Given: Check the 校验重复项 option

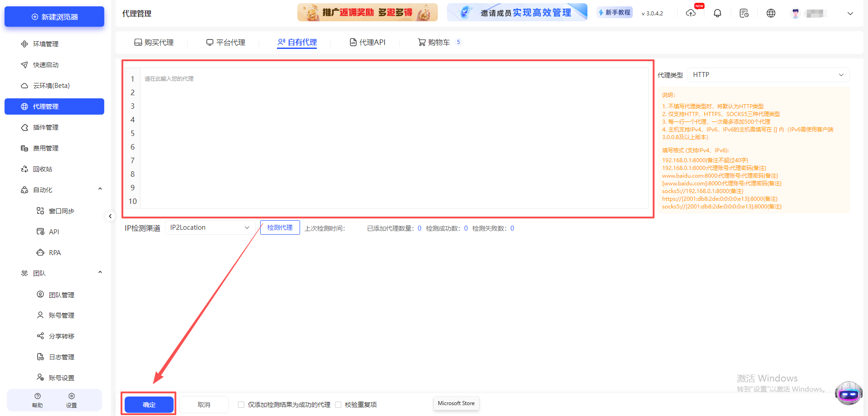Looking at the screenshot, I should [x=339, y=404].
